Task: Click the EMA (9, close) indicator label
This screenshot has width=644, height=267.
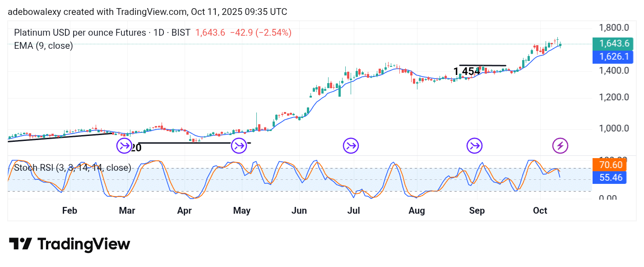Action: (43, 46)
